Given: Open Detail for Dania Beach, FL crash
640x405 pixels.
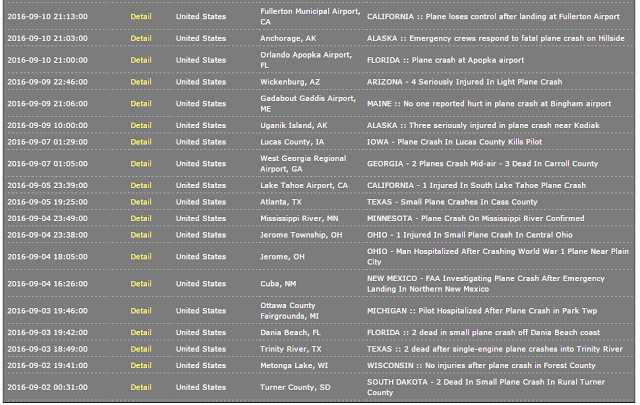Looking at the screenshot, I should tap(141, 332).
